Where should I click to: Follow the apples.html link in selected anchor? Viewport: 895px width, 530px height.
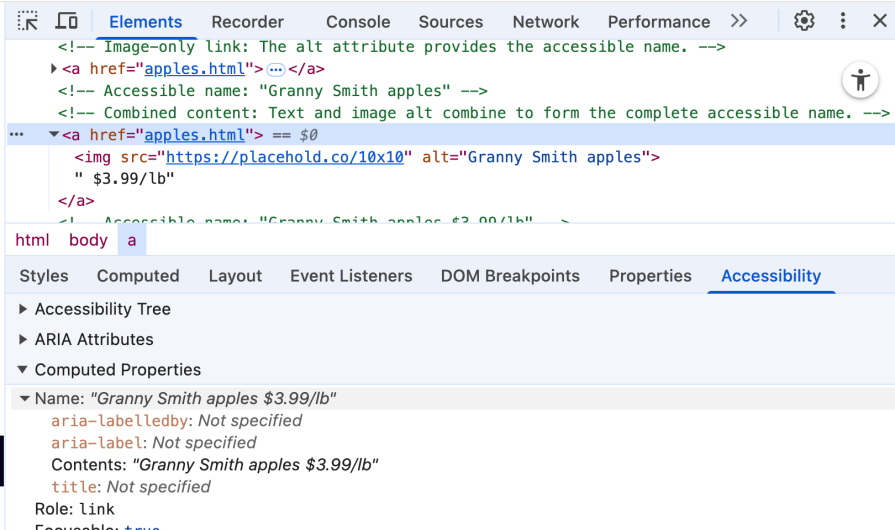(194, 135)
